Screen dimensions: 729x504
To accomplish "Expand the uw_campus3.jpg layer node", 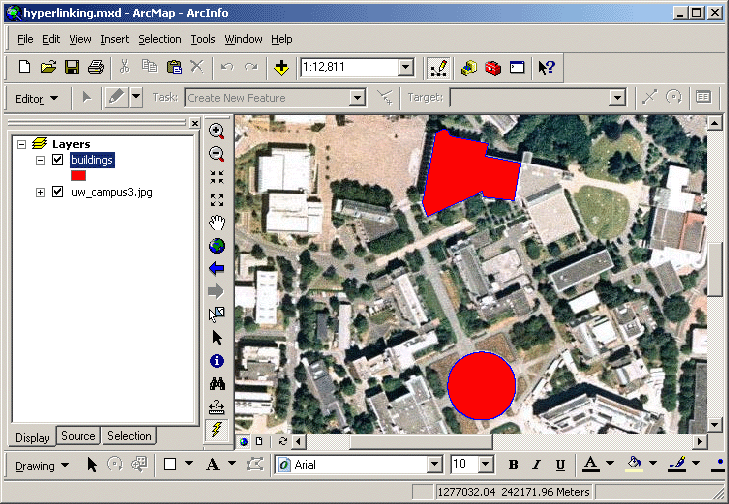I will pyautogui.click(x=41, y=192).
